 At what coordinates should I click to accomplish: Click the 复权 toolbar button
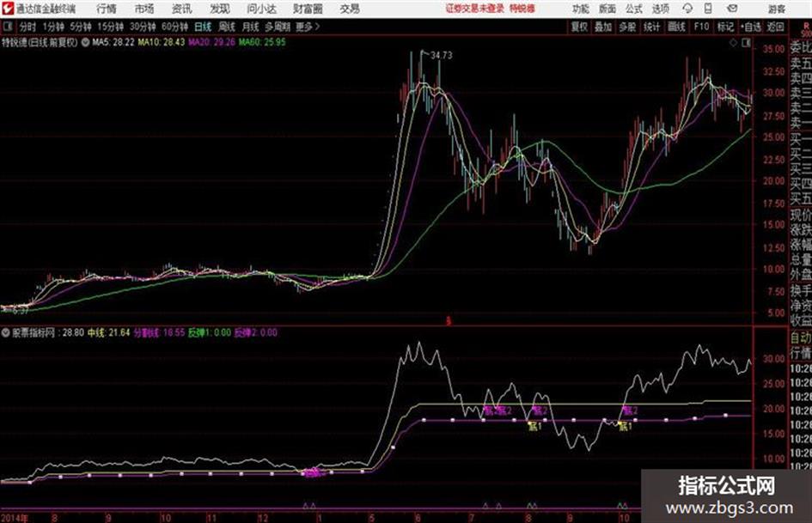[579, 27]
